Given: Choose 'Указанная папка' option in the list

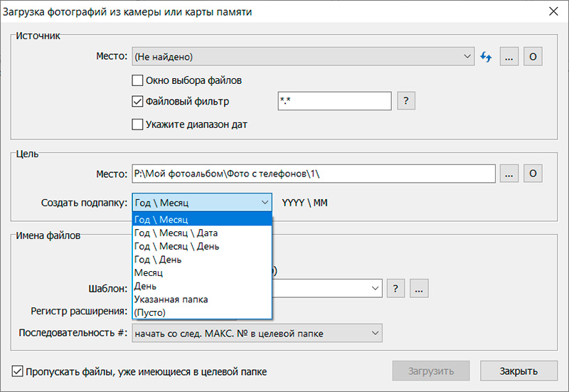Looking at the screenshot, I should pos(171,300).
